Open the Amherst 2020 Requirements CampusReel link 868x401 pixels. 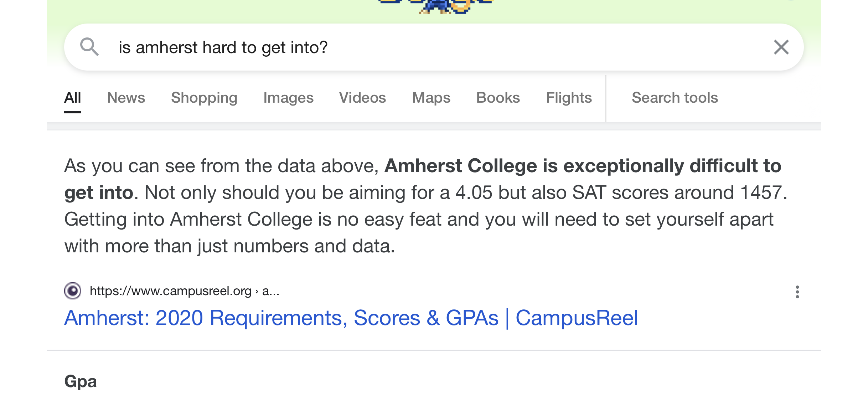(x=351, y=318)
